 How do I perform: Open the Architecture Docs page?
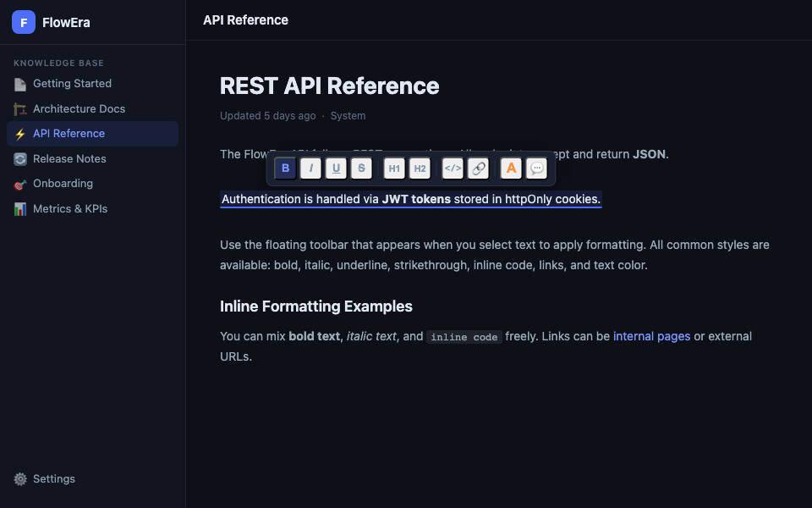[79, 108]
